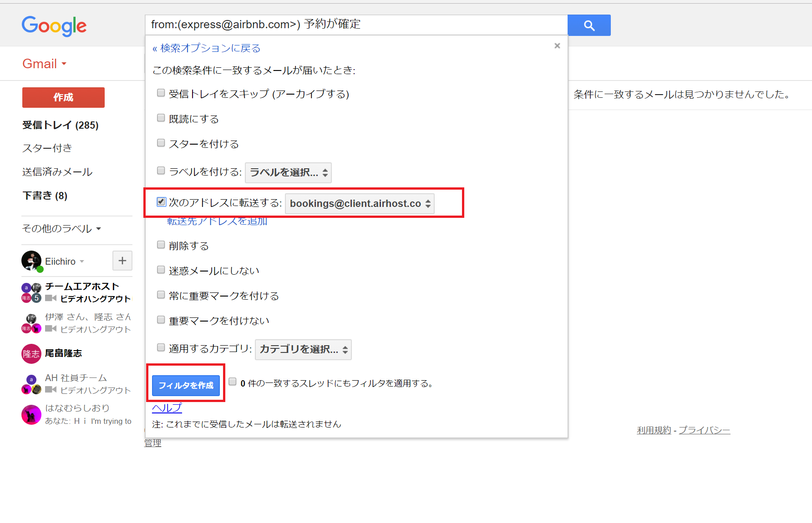
Task: Open 利用規約 link in footer
Action: point(654,430)
